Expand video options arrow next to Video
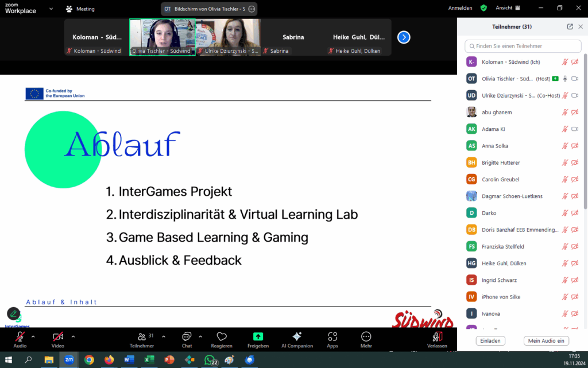The height and width of the screenshot is (368, 588). click(73, 336)
